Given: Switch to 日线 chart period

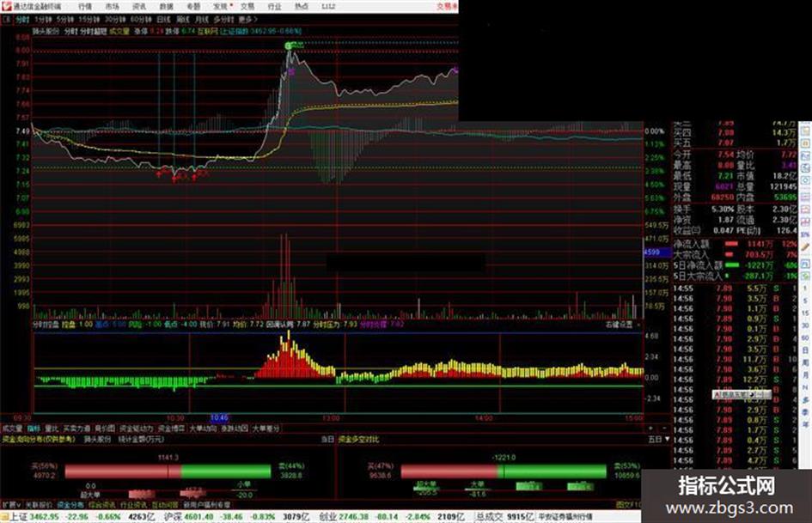Looking at the screenshot, I should point(163,19).
